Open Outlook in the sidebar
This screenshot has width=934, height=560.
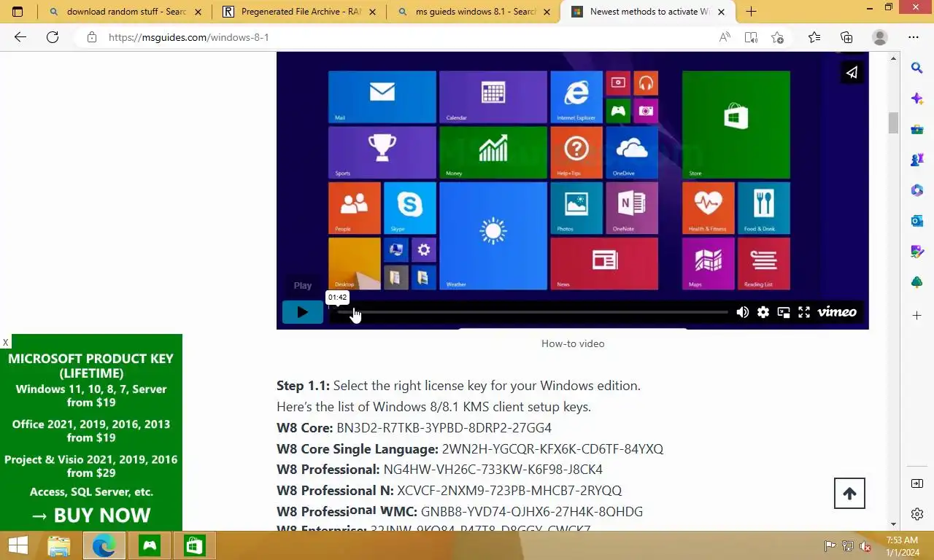[x=917, y=221]
